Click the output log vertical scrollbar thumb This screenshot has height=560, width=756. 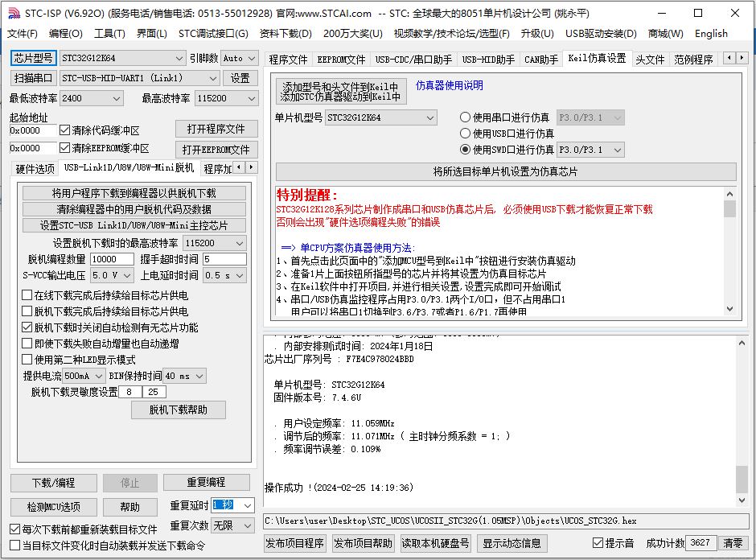click(742, 479)
